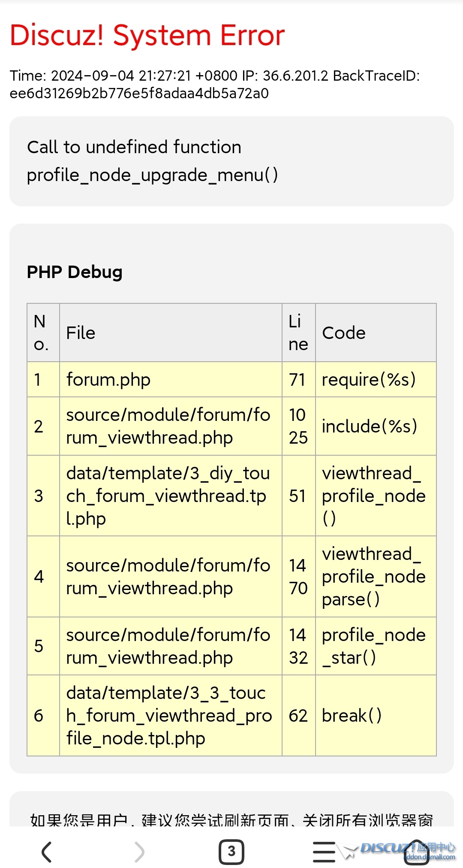Click the Discuz! System Error heading
The image size is (463, 868).
pos(147,35)
